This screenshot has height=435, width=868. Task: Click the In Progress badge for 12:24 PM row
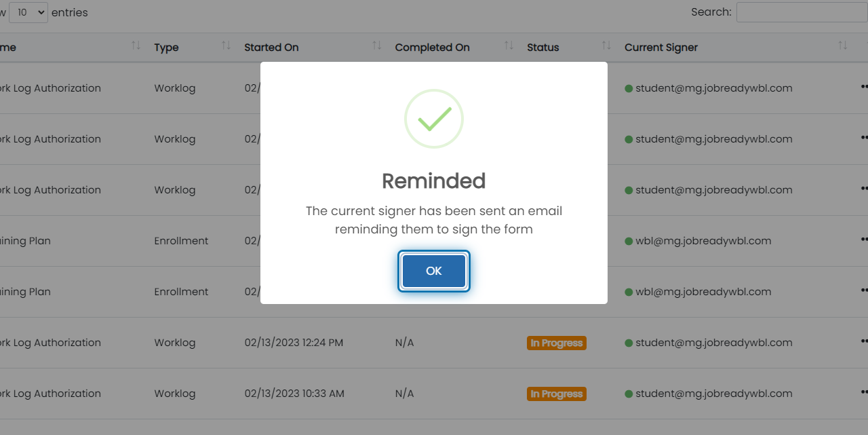point(556,343)
